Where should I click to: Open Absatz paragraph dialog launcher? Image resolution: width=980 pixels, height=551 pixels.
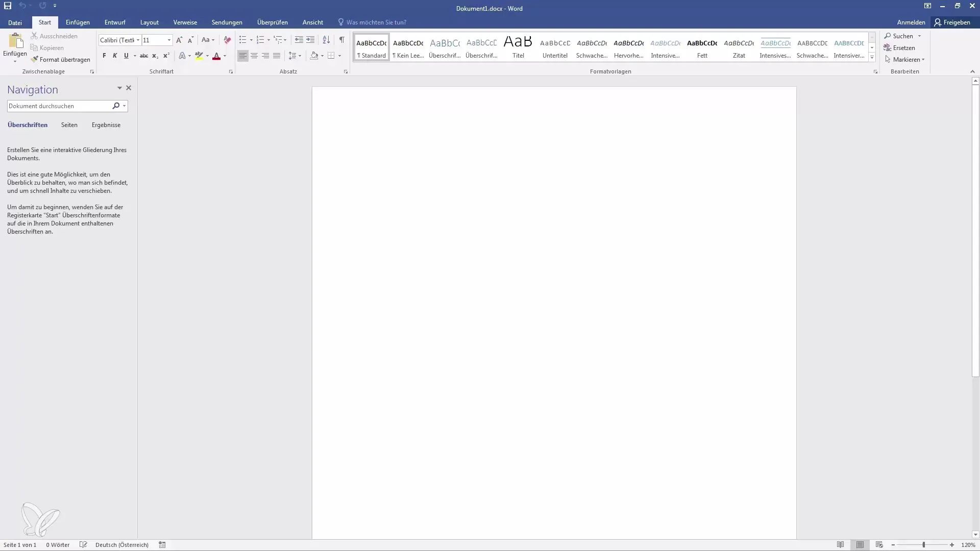tap(346, 72)
